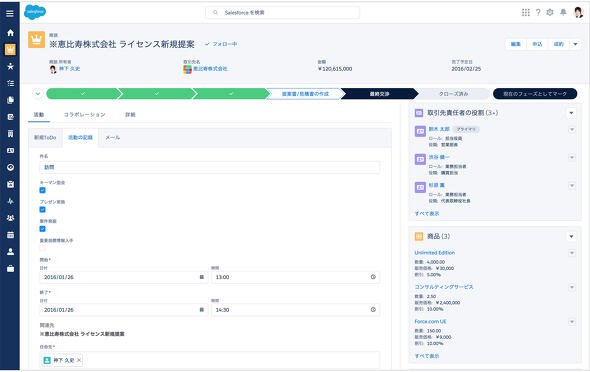The height and width of the screenshot is (372, 590).
Task: Go to Home from the sidebar
Action: click(x=10, y=33)
